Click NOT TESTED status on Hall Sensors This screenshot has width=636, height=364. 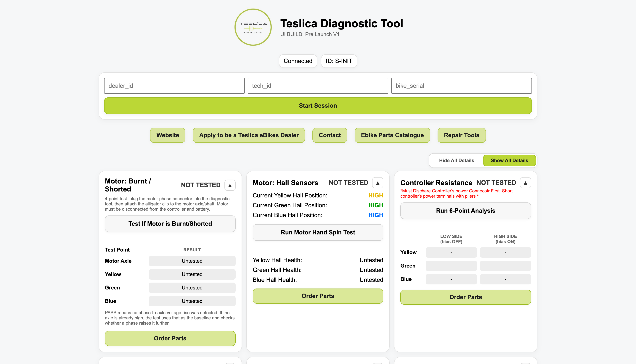348,183
